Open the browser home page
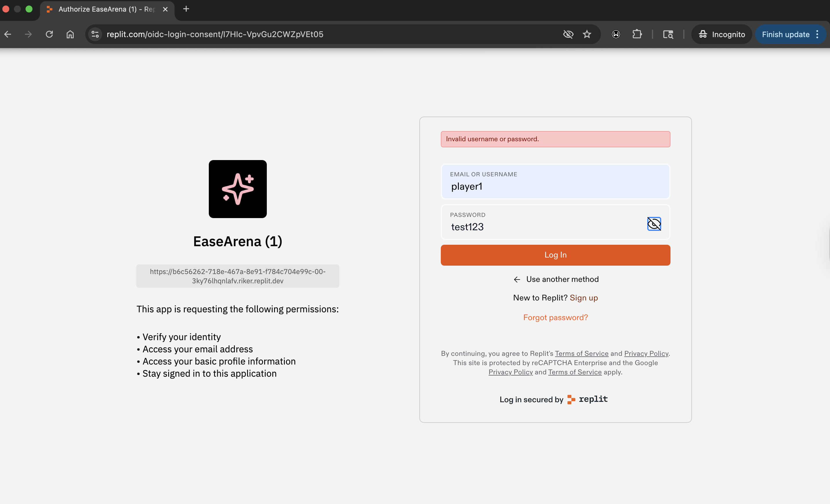The width and height of the screenshot is (830, 504). [70, 34]
